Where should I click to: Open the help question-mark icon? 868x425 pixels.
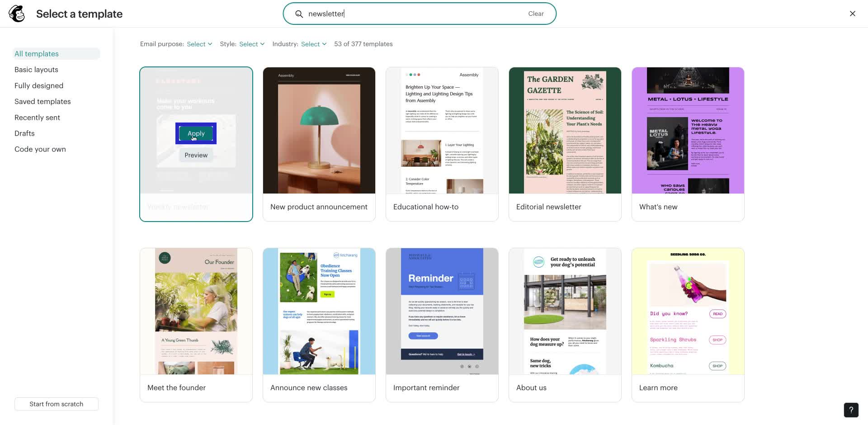[x=851, y=410]
